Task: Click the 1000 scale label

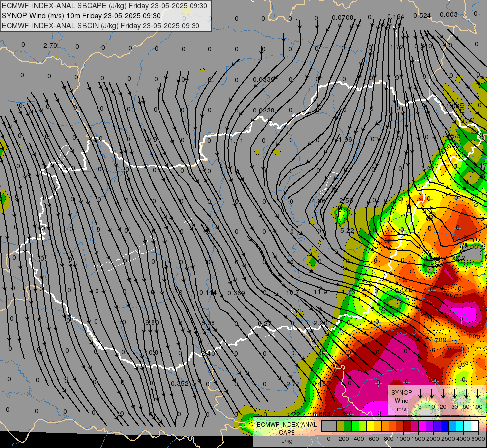Action: [x=403, y=439]
